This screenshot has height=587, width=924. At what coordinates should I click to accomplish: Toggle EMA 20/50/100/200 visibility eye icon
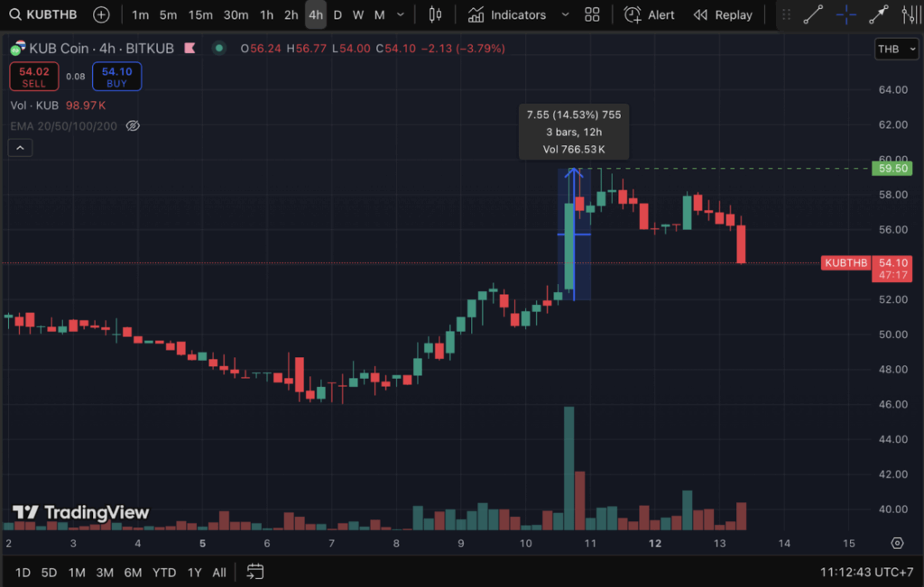133,125
